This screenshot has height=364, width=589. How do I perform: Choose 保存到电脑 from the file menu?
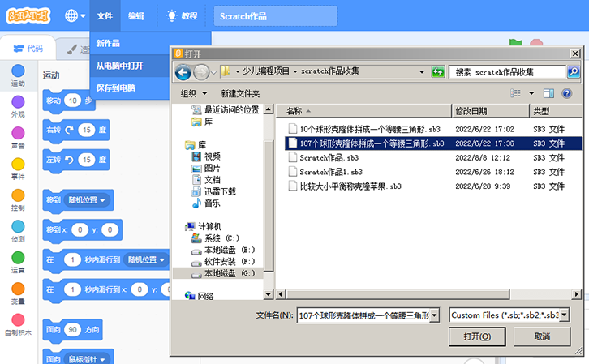[116, 88]
